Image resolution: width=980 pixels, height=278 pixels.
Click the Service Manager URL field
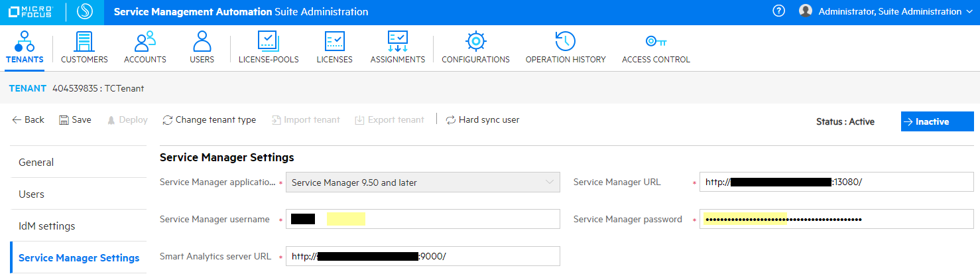[836, 182]
